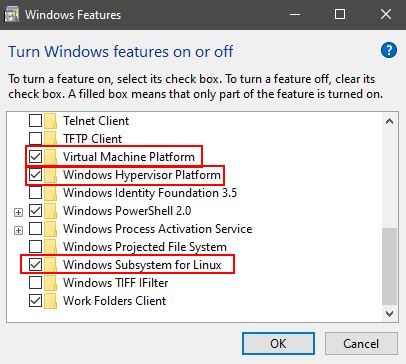Select the Windows PowerShell 2.0 item label
This screenshot has height=364, width=406.
click(x=127, y=211)
